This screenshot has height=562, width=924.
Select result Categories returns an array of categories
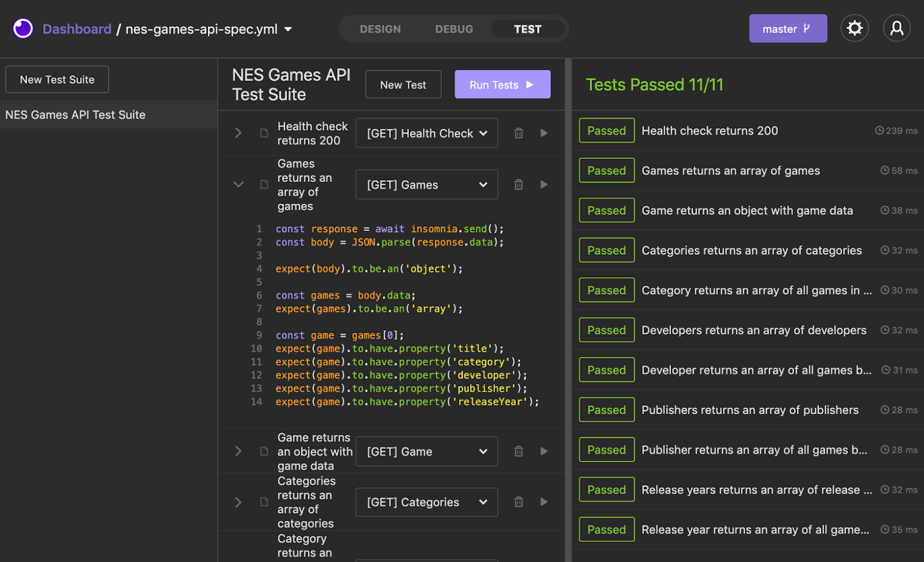pyautogui.click(x=751, y=250)
